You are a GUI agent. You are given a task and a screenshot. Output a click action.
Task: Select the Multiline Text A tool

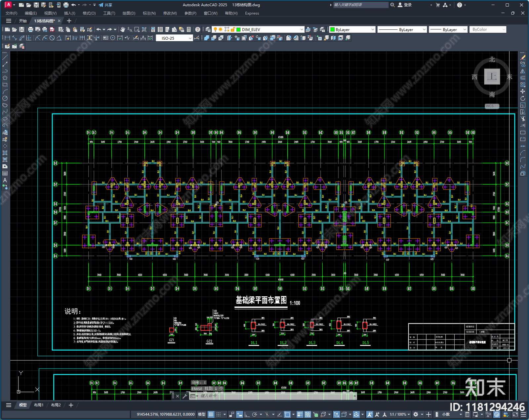(5, 180)
